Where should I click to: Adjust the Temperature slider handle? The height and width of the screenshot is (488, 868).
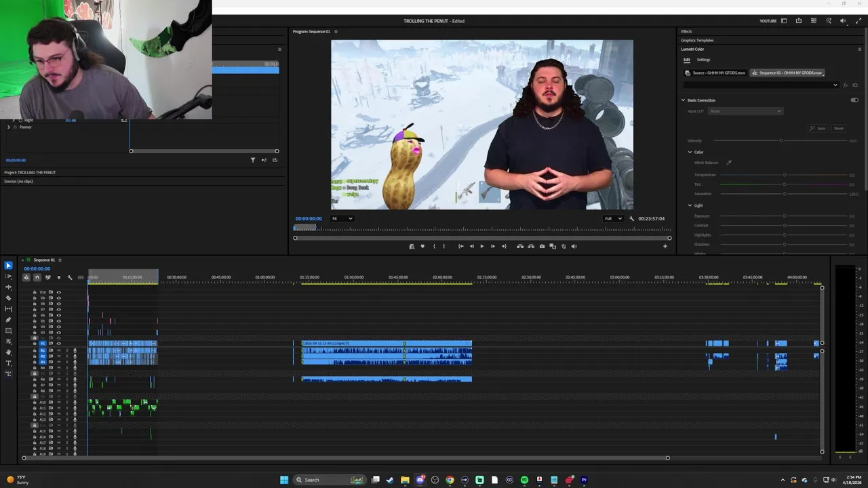(785, 175)
